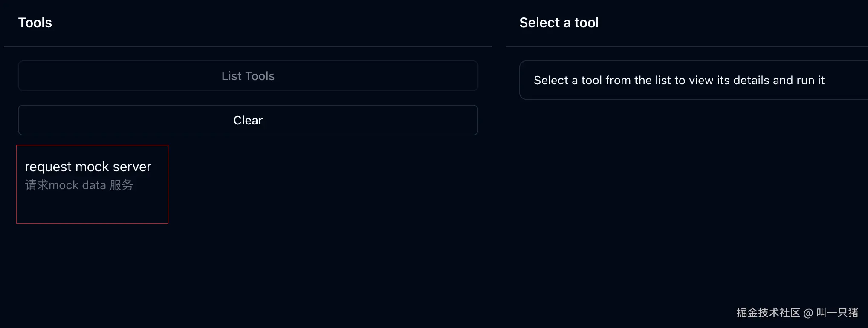
Task: Select the request mock server tool
Action: click(x=92, y=184)
